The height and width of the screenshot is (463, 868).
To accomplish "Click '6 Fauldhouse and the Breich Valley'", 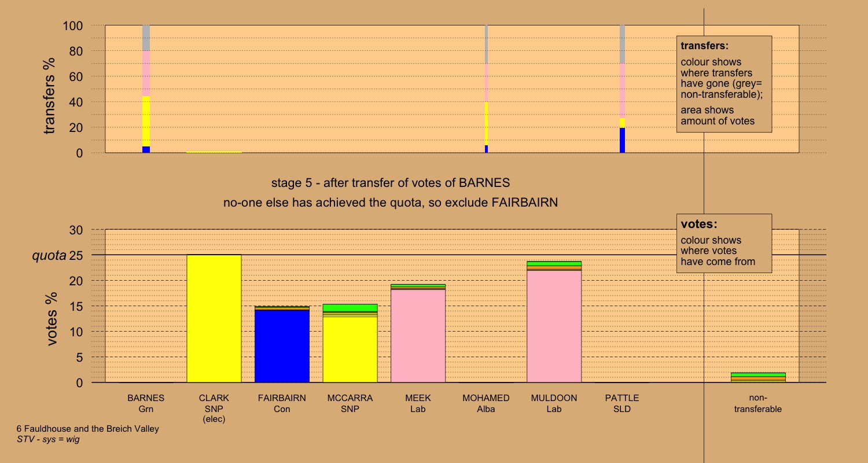I will click(x=87, y=429).
